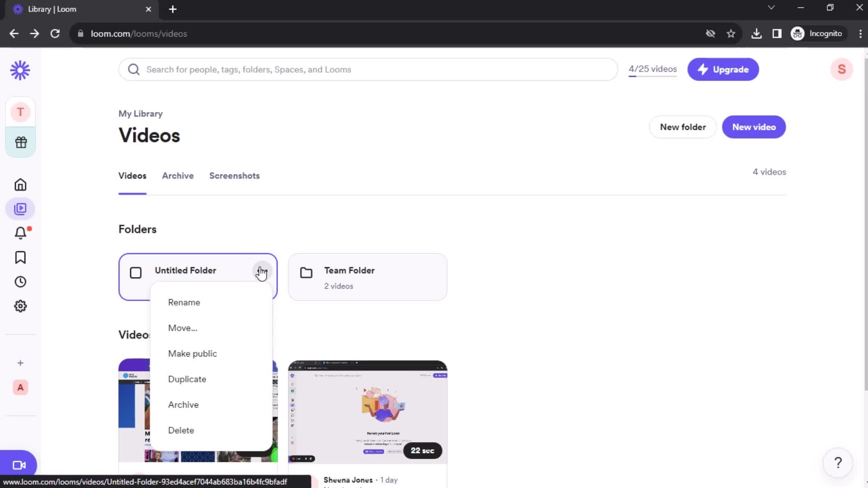Click the recent/clock icon in sidebar
Image resolution: width=868 pixels, height=488 pixels.
20,281
